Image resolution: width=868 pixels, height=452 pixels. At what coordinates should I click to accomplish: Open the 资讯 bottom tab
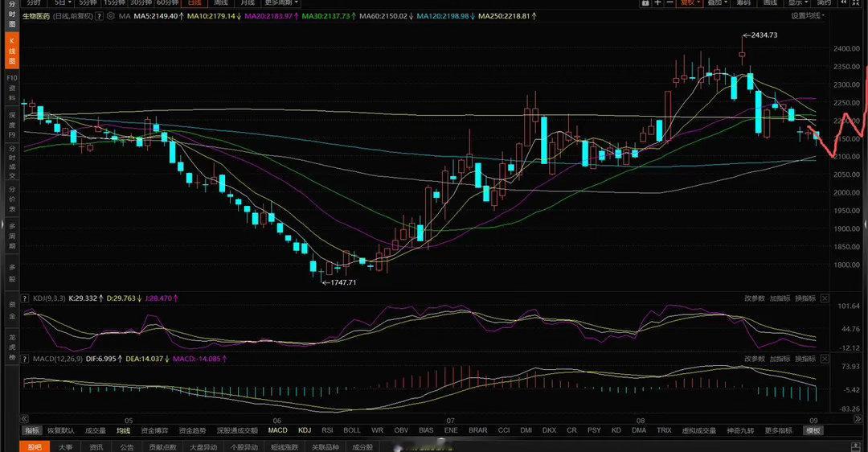coord(96,447)
